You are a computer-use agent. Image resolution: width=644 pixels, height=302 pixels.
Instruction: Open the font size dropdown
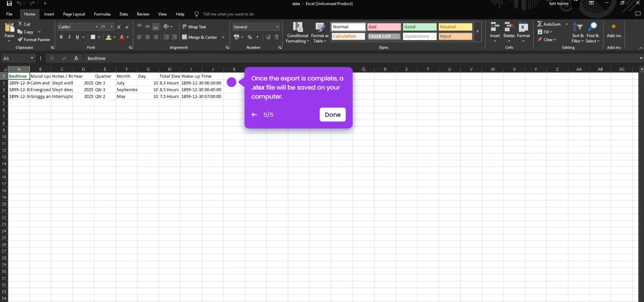pyautogui.click(x=112, y=27)
